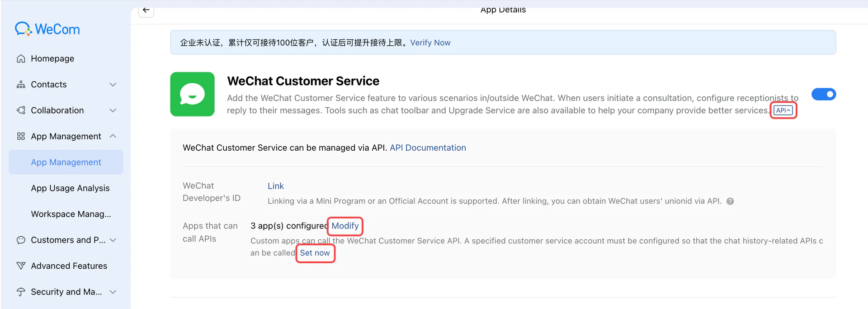This screenshot has height=309, width=868.
Task: Click the App Management grid icon
Action: click(21, 136)
